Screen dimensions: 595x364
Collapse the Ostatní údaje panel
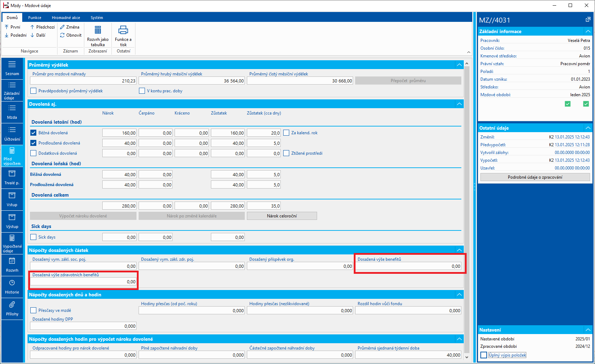point(588,128)
